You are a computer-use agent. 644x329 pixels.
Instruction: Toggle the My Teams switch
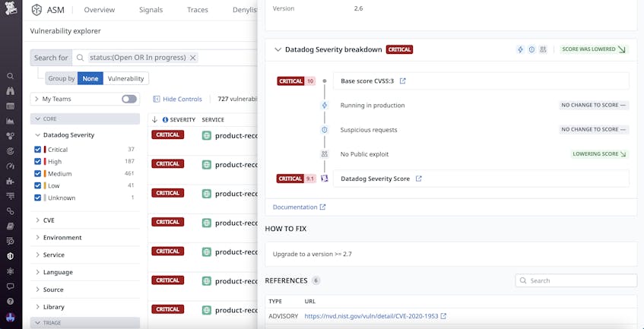[129, 99]
